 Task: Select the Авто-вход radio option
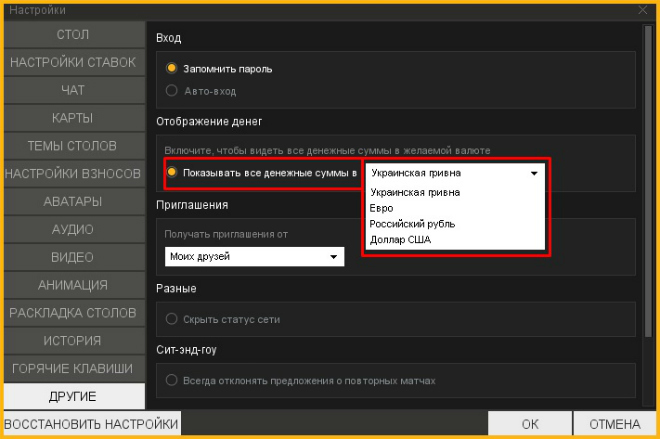click(173, 91)
